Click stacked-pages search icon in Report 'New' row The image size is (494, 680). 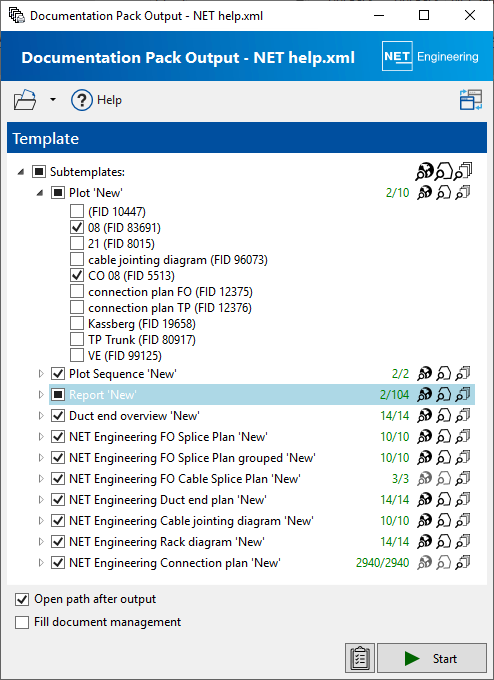462,394
